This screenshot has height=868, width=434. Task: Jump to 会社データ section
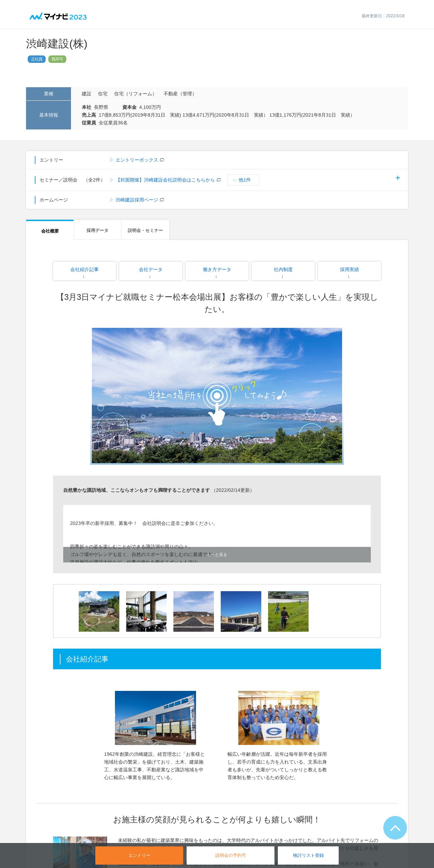pos(151,271)
